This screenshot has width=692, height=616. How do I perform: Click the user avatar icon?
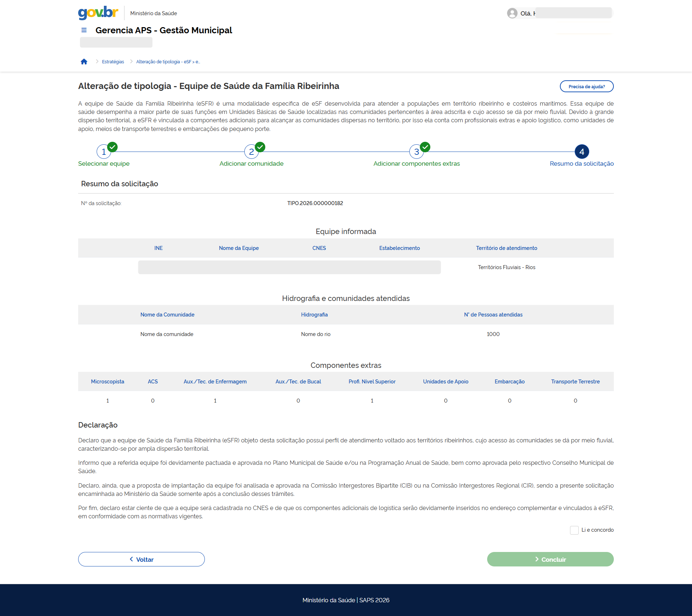point(512,13)
